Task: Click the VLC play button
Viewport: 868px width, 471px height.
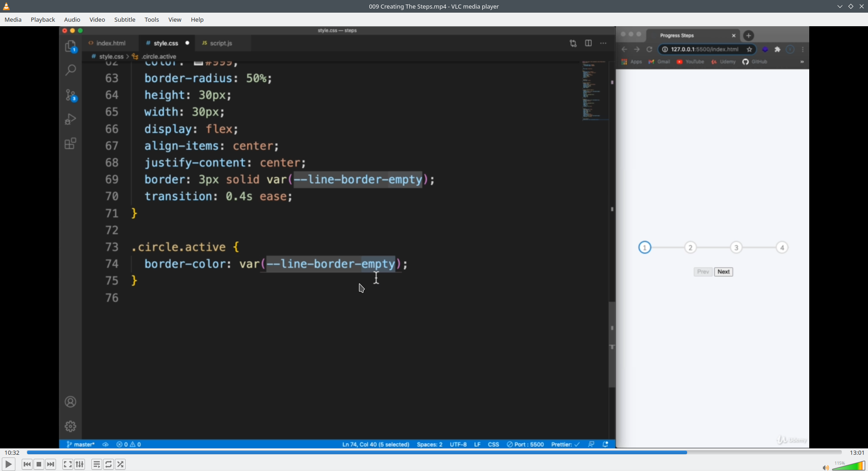Action: pyautogui.click(x=8, y=464)
